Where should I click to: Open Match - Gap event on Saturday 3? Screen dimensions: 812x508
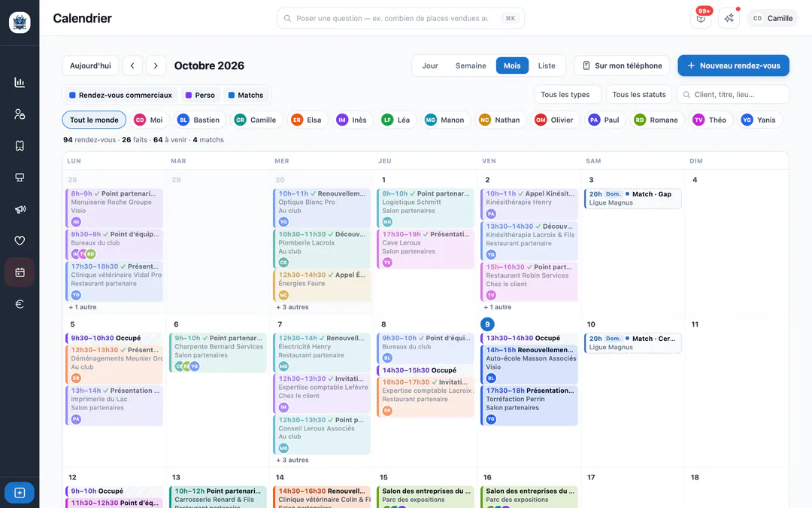(633, 199)
